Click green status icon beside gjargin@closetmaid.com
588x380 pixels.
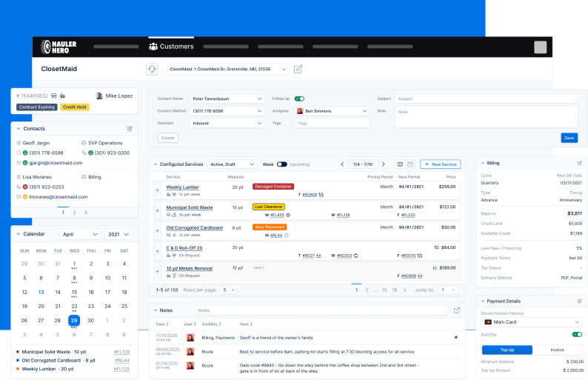[x=25, y=163]
